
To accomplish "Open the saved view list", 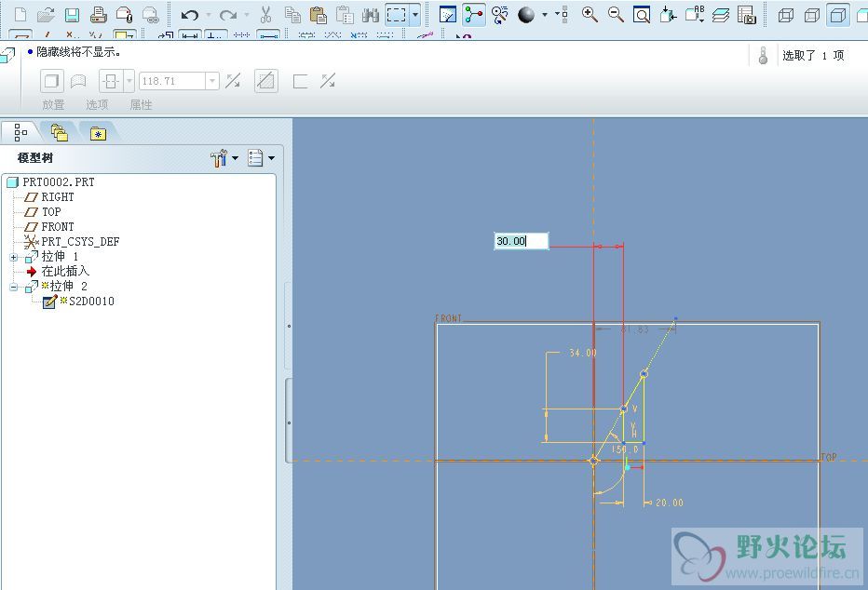I will [x=694, y=15].
